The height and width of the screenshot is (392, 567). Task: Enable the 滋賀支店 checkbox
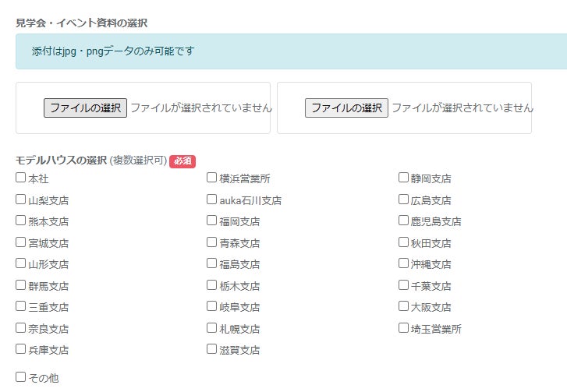coord(212,349)
